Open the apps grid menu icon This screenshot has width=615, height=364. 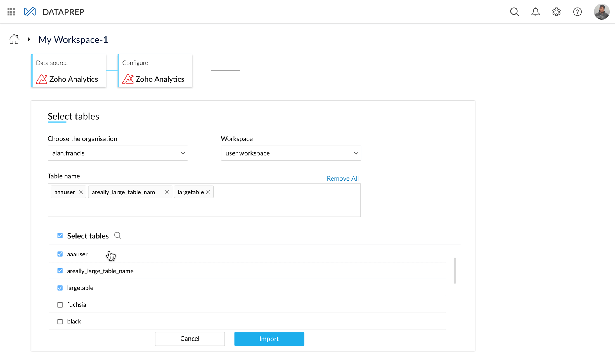(11, 12)
